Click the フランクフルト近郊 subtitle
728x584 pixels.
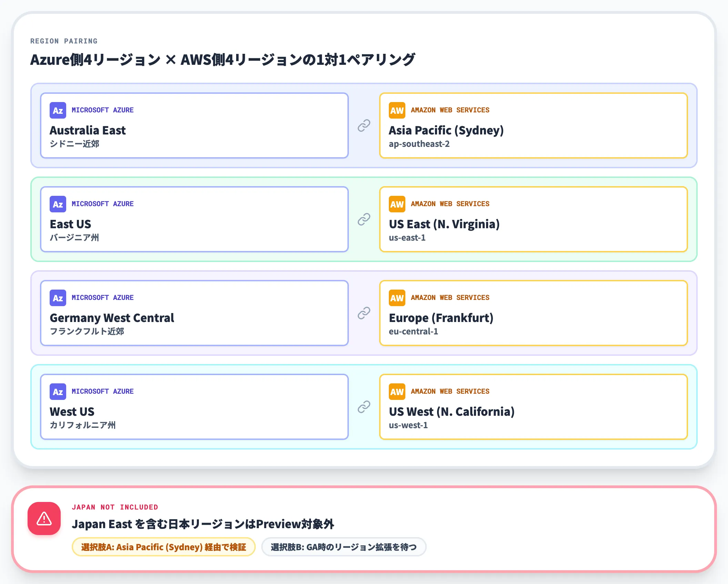coord(87,331)
